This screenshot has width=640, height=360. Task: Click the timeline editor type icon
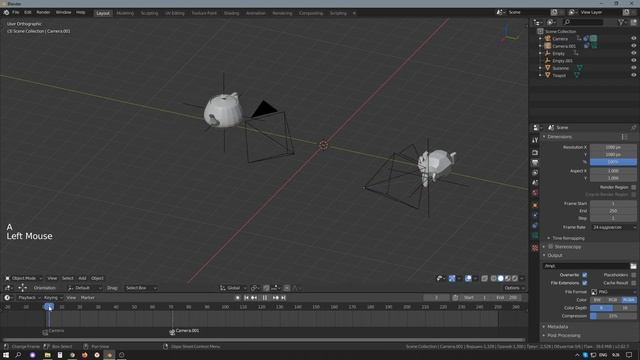tap(7, 298)
